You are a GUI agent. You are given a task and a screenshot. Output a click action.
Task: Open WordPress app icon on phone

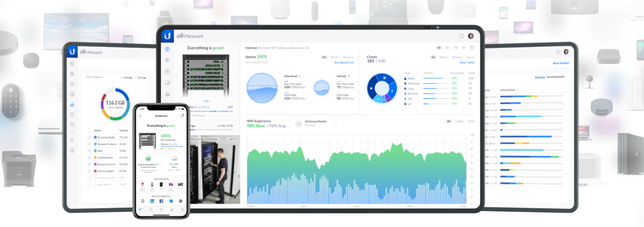180,201
